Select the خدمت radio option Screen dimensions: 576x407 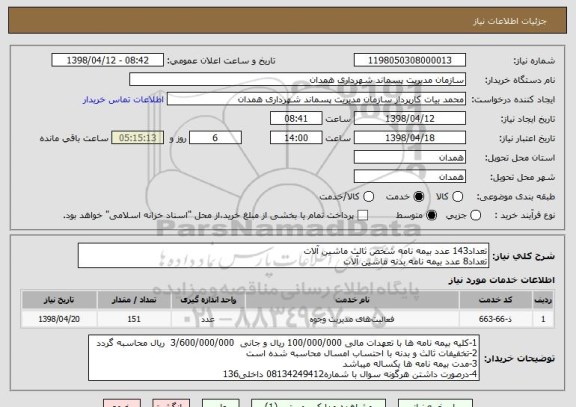pyautogui.click(x=418, y=197)
